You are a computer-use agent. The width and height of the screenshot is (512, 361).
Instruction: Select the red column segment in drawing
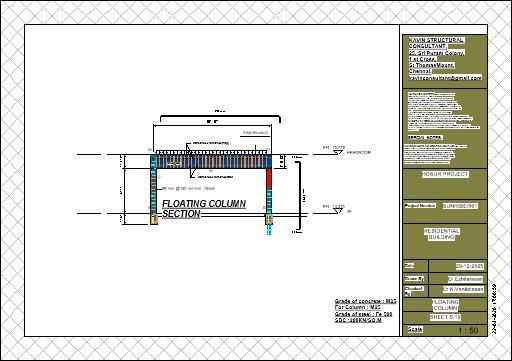pos(269,178)
